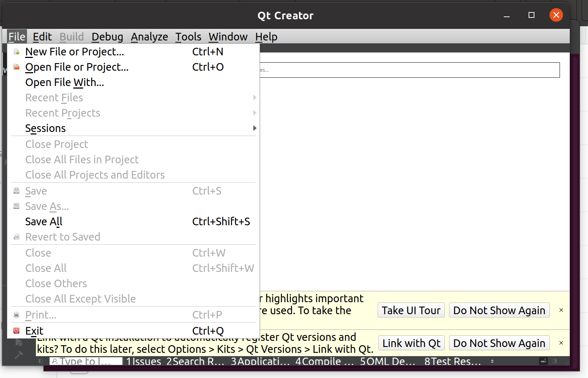
Task: Open the Compile Output pane
Action: (324, 361)
